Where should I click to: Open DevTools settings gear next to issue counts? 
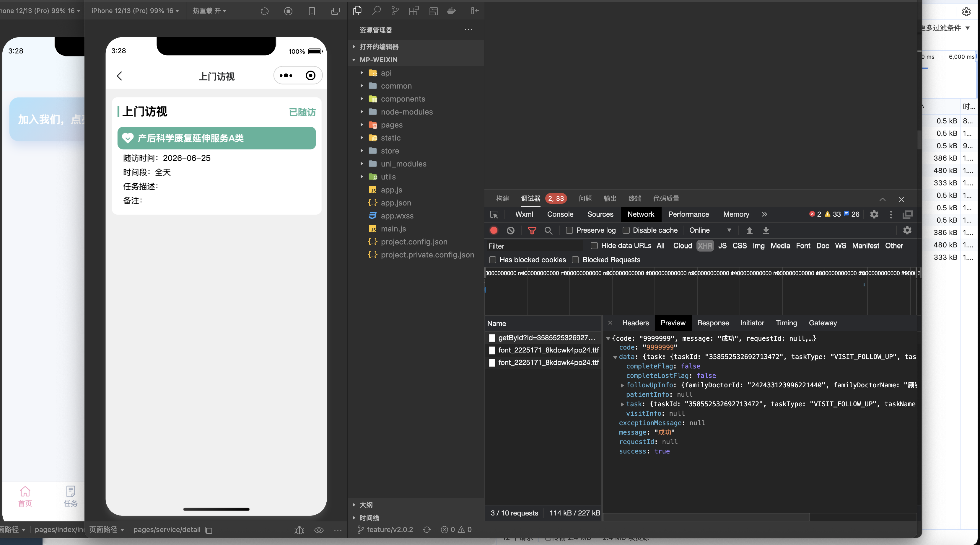[874, 215]
